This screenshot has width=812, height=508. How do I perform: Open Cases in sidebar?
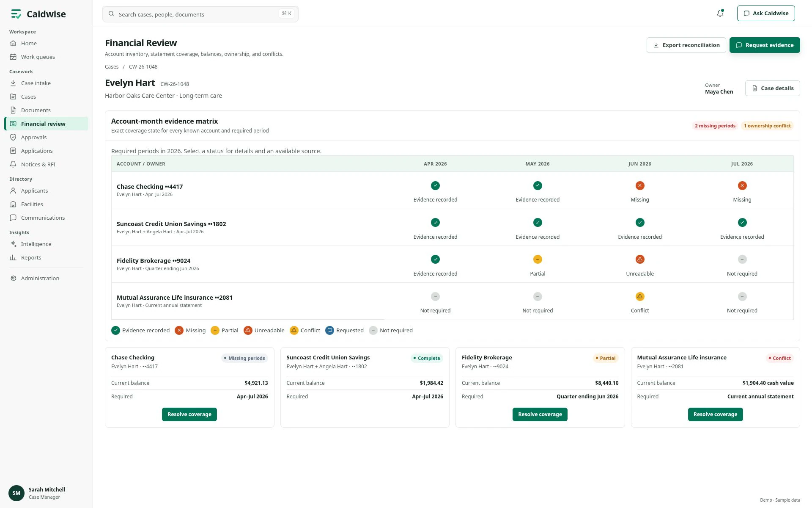click(x=47, y=97)
